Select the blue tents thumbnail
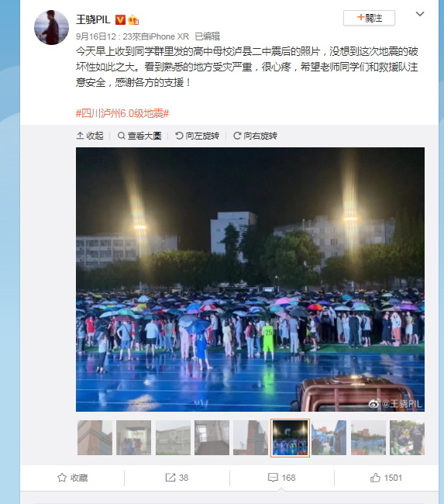The height and width of the screenshot is (504, 444). (x=329, y=437)
